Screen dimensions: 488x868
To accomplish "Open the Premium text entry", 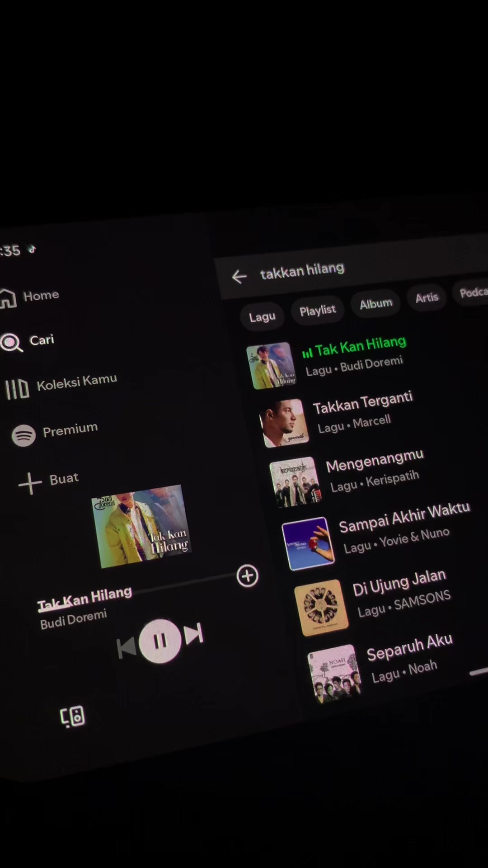I will coord(70,429).
